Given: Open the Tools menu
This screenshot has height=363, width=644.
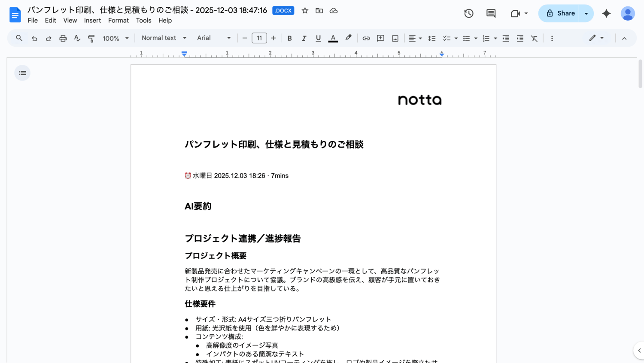Looking at the screenshot, I should [x=143, y=21].
